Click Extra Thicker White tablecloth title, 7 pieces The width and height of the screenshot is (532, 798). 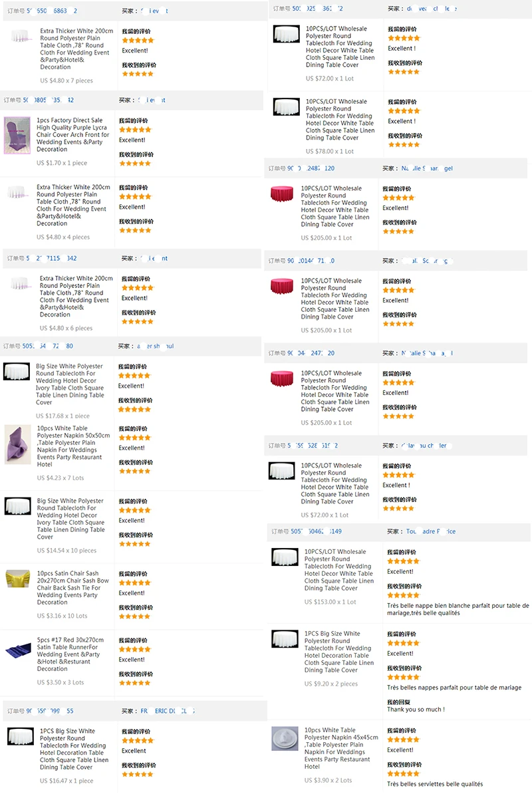76,49
